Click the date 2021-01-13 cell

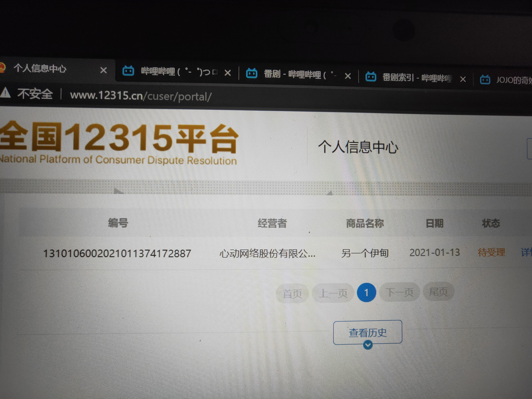pos(435,252)
